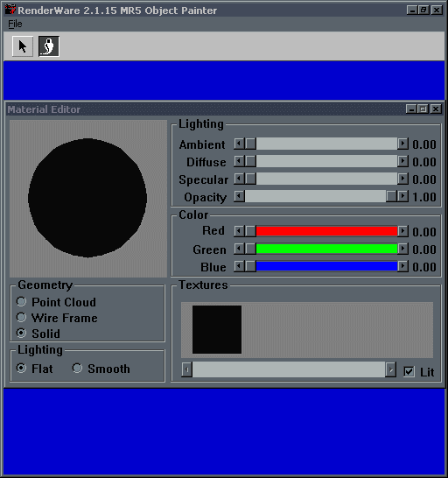This screenshot has width=448, height=478.
Task: Maximize the Material Editor window
Action: [x=423, y=109]
